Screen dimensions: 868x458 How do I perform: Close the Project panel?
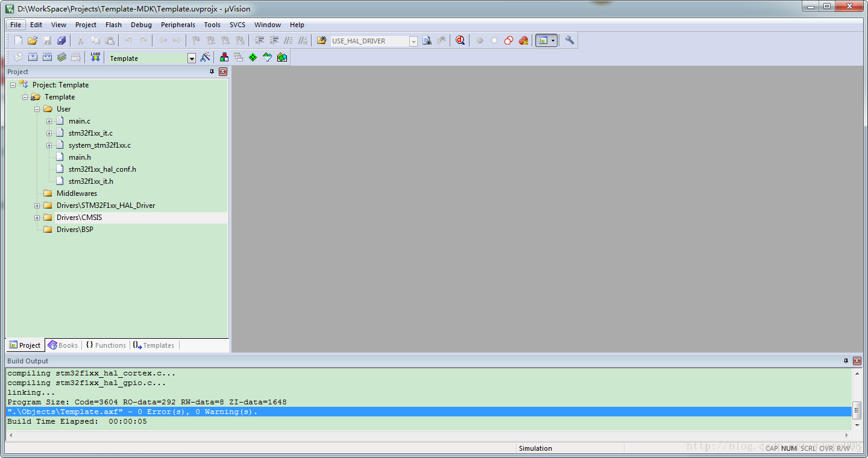tap(223, 72)
